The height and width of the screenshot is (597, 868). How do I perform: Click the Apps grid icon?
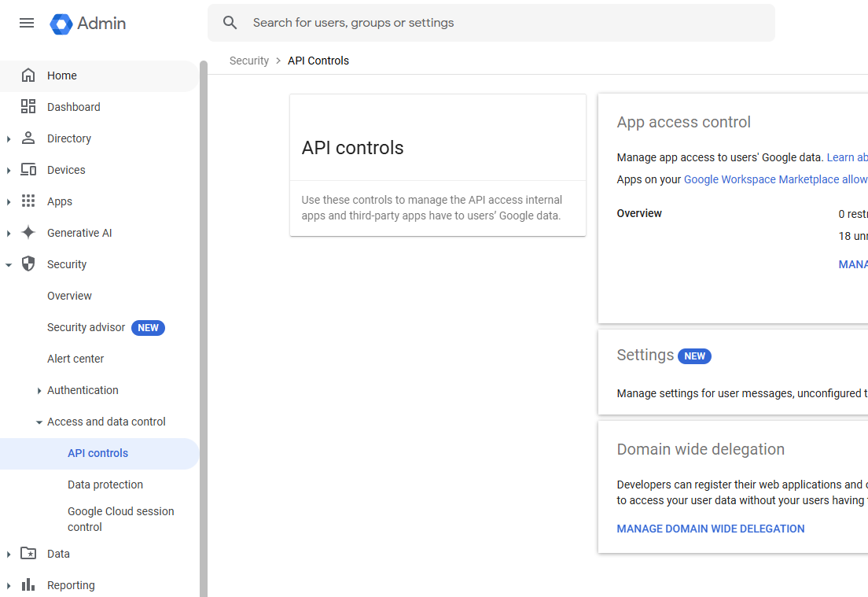pyautogui.click(x=28, y=201)
